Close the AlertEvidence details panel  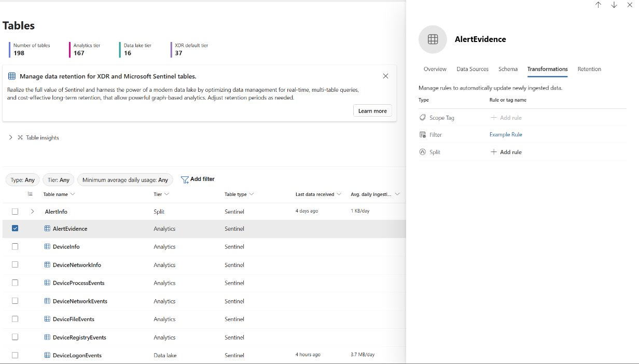pos(630,5)
